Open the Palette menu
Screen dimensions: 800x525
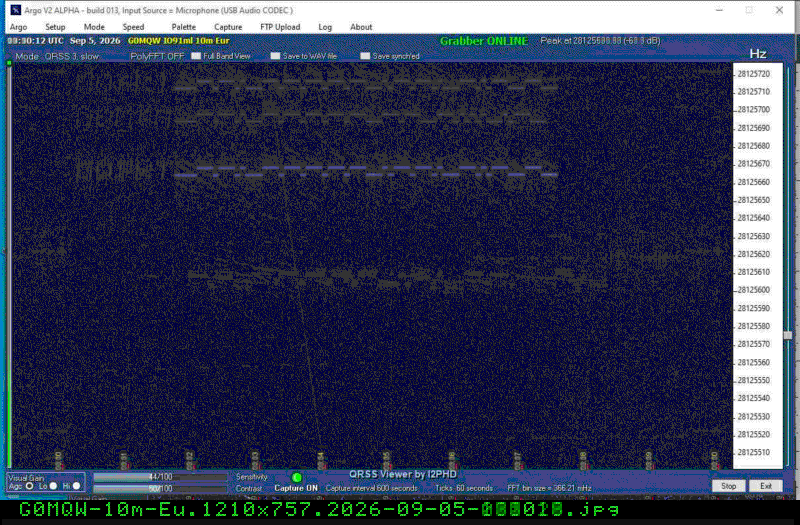click(184, 27)
